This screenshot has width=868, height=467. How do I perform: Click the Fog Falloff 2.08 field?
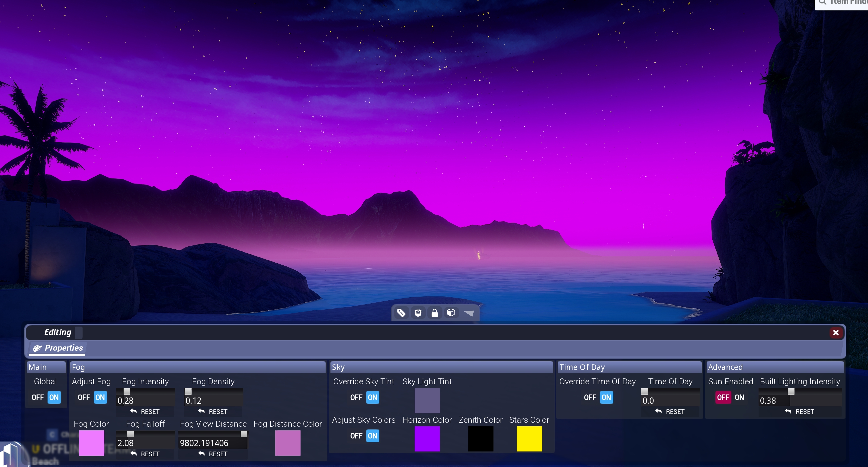click(x=145, y=443)
